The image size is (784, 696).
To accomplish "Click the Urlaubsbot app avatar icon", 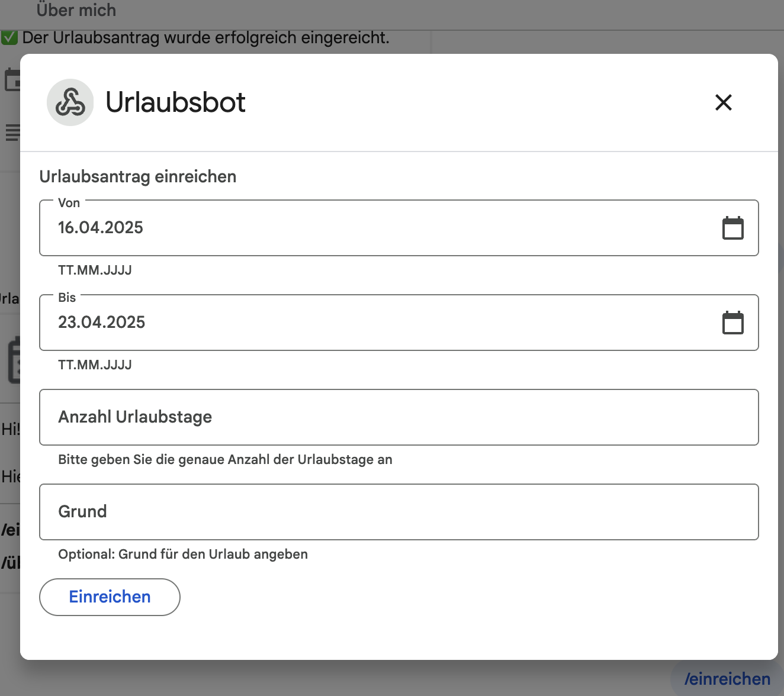I will 70,102.
